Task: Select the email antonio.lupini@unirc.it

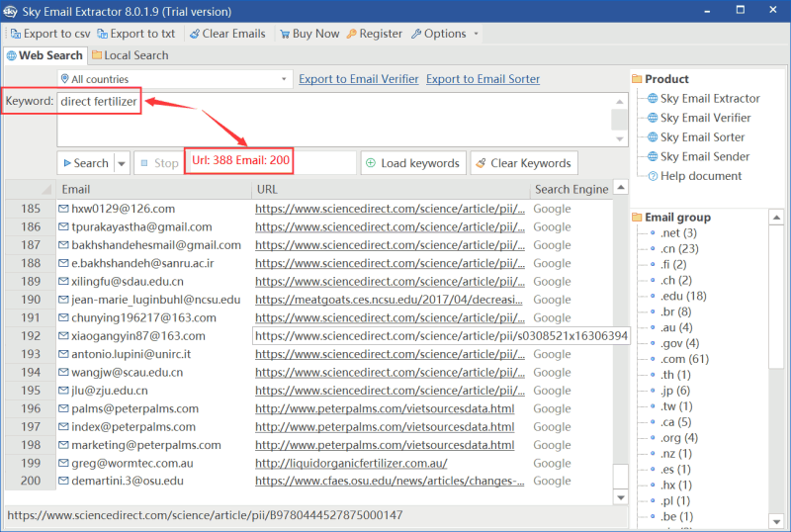Action: point(132,354)
